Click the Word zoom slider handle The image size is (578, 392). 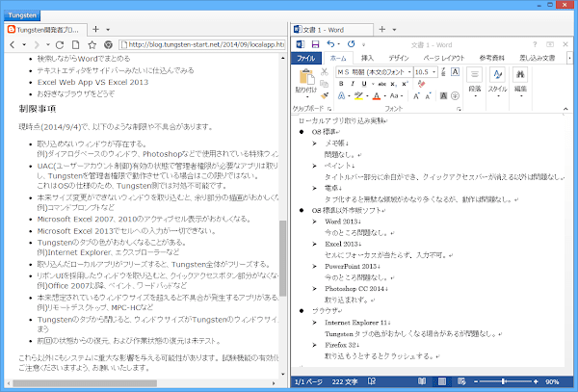504,381
